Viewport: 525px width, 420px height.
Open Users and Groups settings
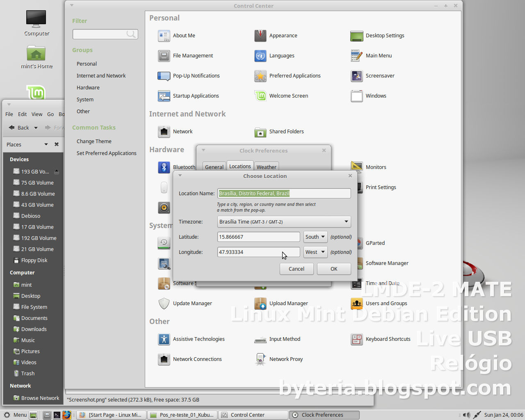[x=386, y=304]
